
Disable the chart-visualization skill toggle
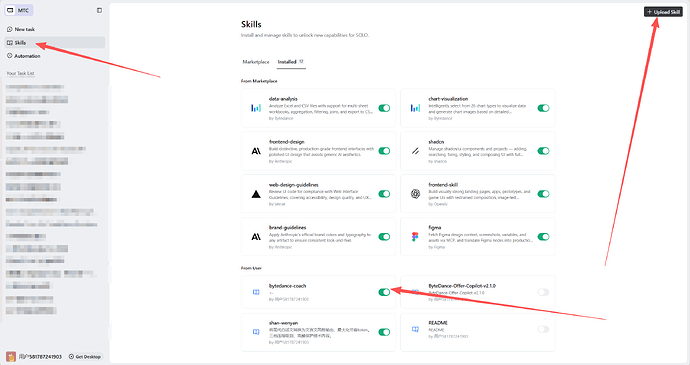pyautogui.click(x=543, y=108)
